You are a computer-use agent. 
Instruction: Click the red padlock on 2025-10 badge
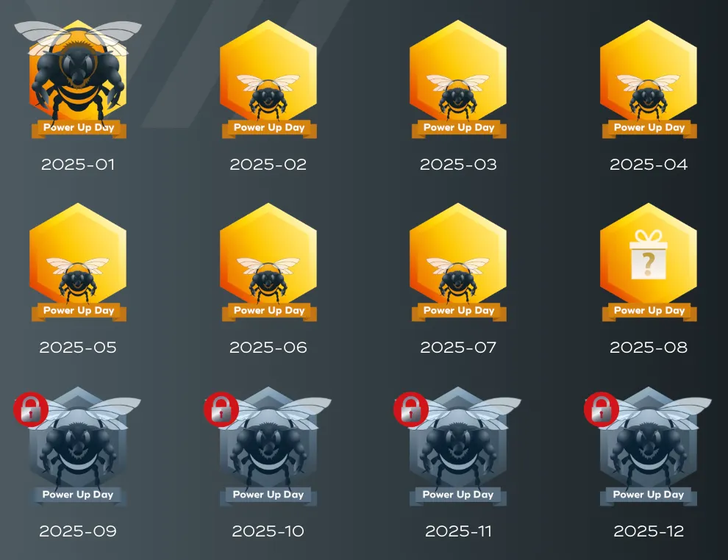point(221,409)
